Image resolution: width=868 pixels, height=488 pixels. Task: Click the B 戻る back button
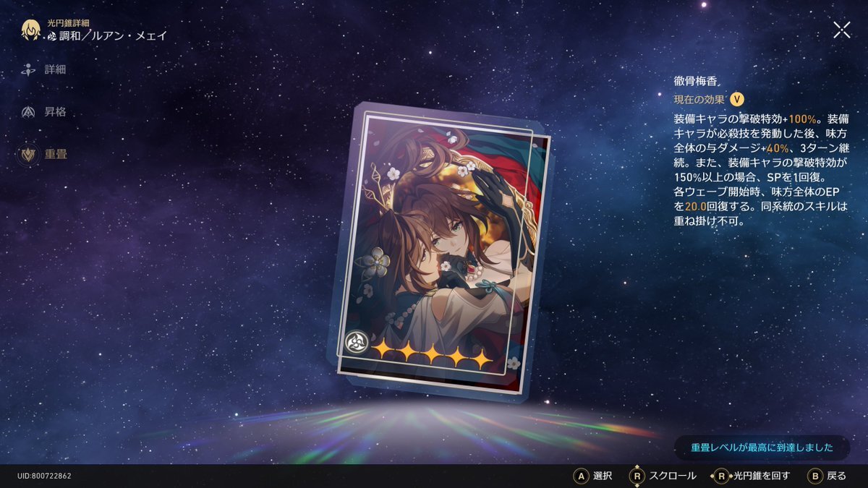827,476
